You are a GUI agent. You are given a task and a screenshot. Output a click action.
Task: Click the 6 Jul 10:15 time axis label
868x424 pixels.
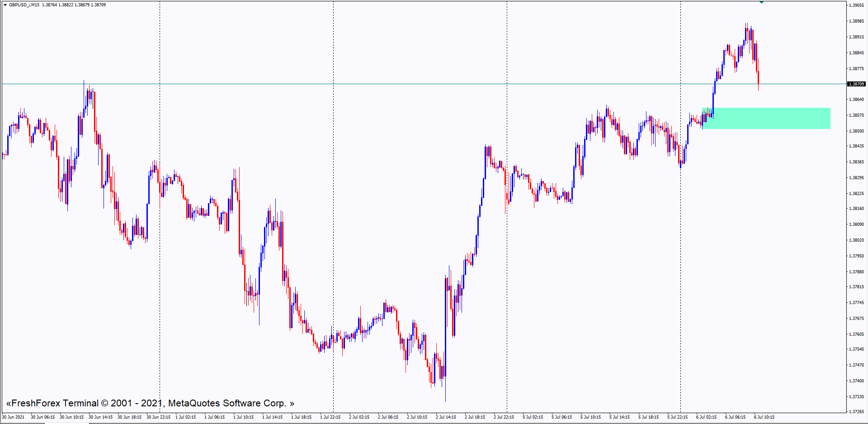point(764,417)
